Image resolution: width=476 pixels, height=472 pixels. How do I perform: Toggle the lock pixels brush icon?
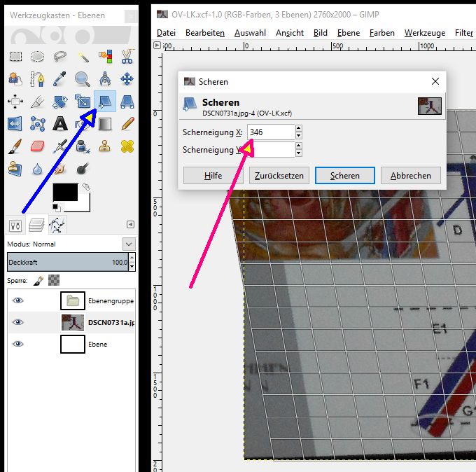(x=39, y=280)
